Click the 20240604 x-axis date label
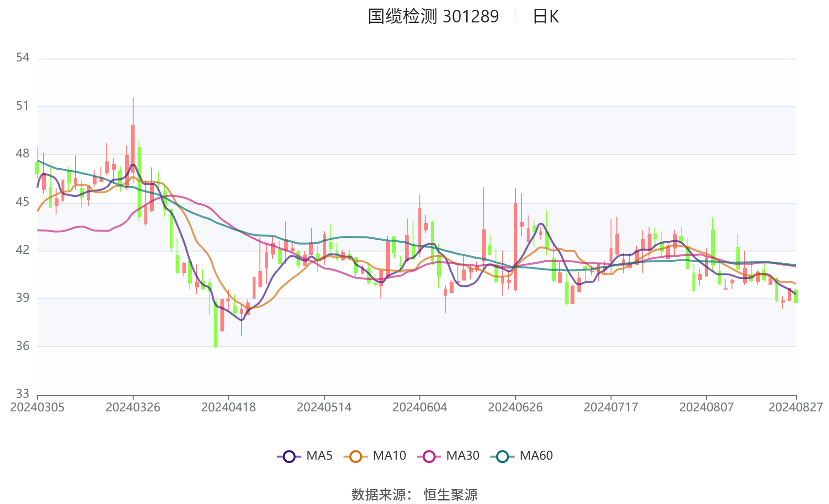Screen dimensions: 829x504 coord(419,407)
